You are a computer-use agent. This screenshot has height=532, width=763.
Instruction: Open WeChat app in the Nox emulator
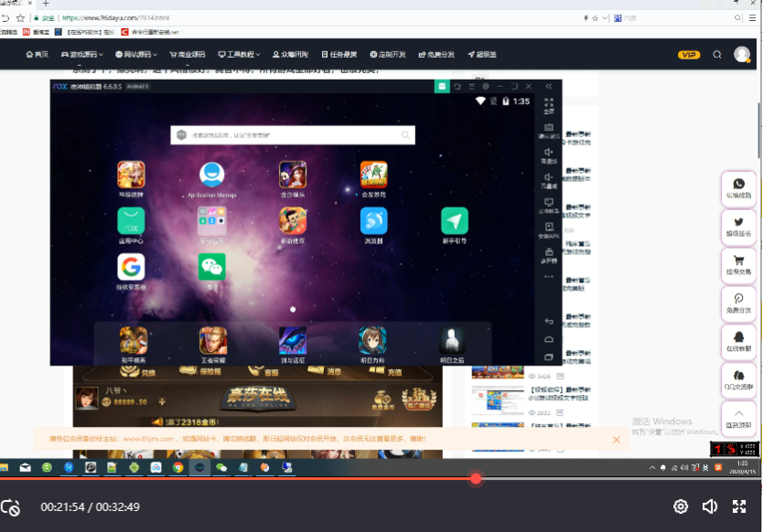211,267
